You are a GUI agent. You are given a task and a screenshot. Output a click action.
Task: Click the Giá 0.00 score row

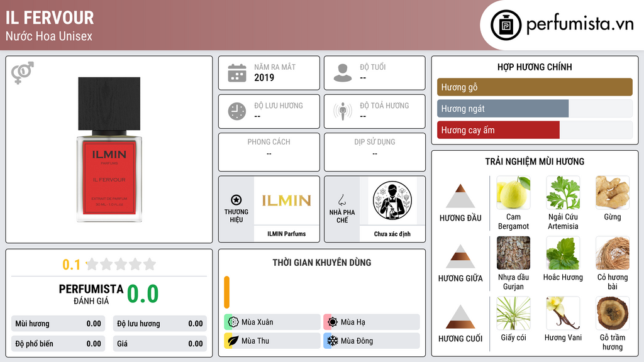click(160, 344)
